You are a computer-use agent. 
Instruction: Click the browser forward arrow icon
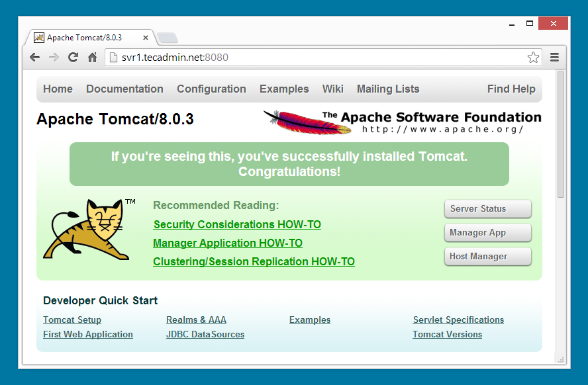pos(54,58)
